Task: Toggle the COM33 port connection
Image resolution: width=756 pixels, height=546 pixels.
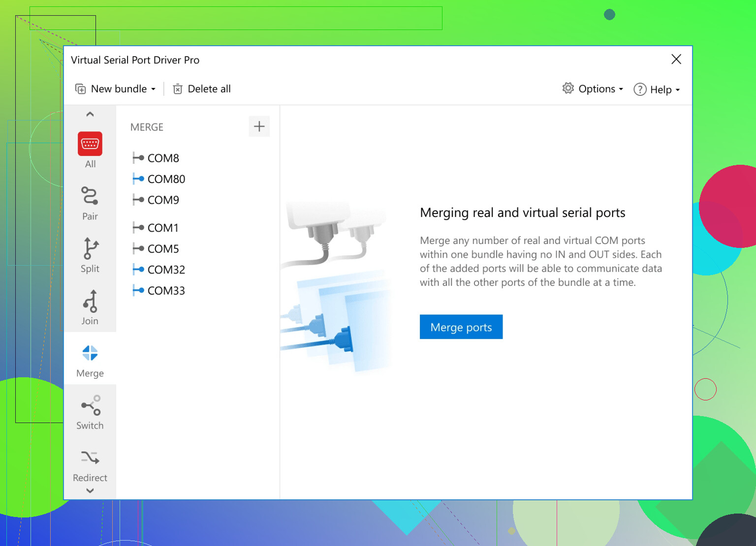Action: [x=137, y=290]
